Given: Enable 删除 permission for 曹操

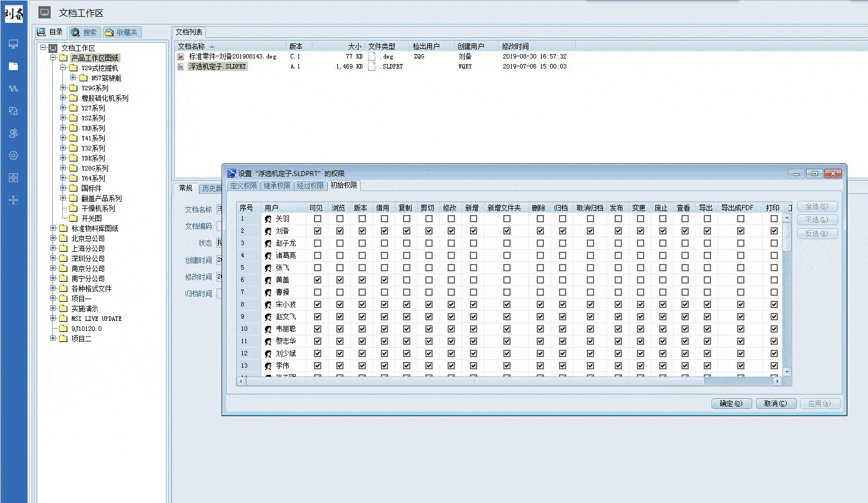Looking at the screenshot, I should (540, 292).
